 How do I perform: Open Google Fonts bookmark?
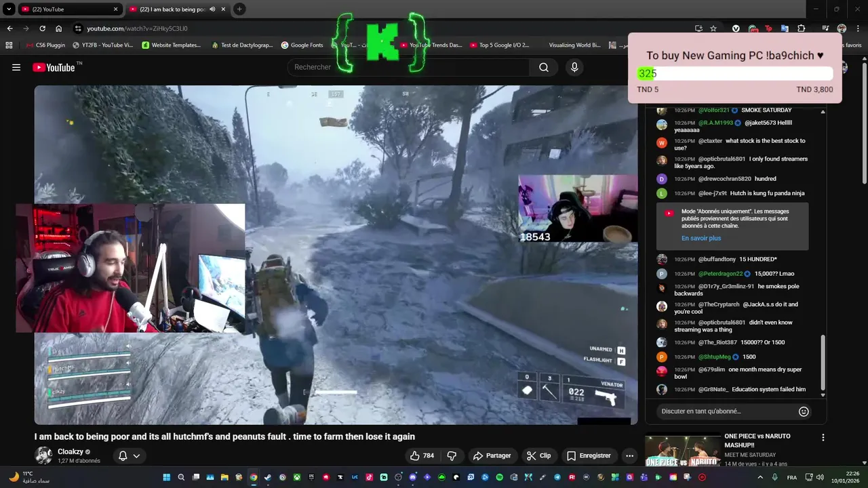point(302,45)
